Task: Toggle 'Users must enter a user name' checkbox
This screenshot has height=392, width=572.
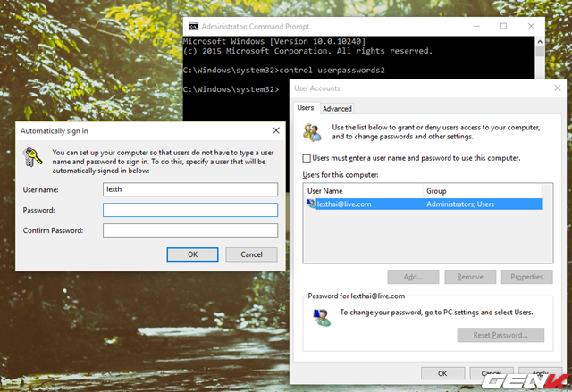Action: click(x=307, y=158)
